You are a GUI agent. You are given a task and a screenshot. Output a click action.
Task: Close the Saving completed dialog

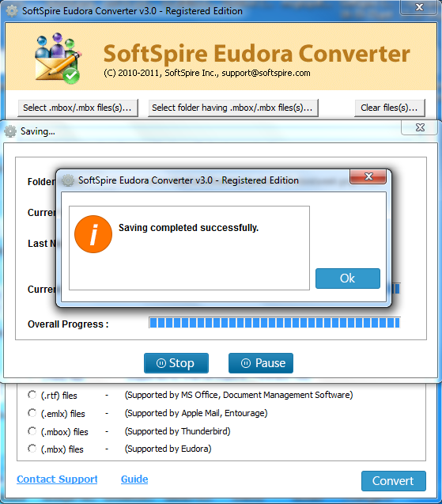click(368, 176)
